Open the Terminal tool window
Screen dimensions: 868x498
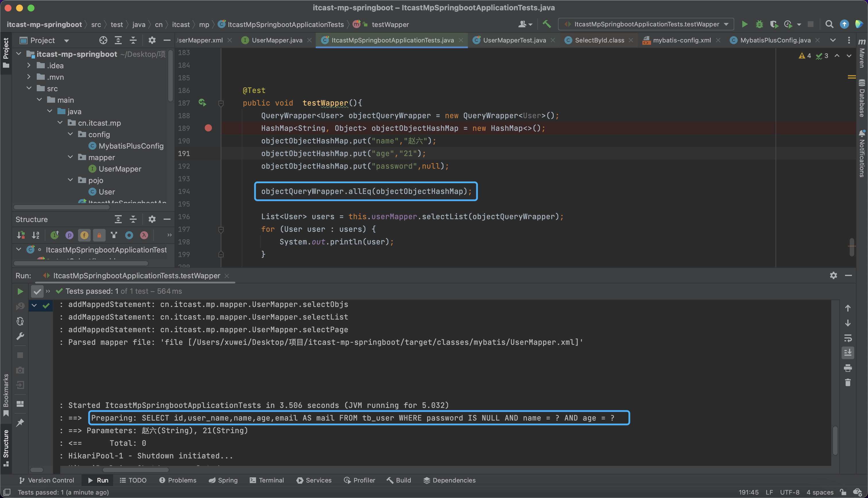point(267,480)
